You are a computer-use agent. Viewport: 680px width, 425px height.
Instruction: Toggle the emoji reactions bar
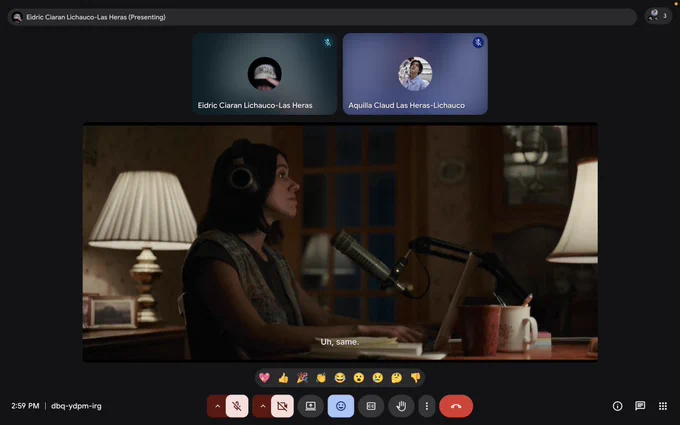[341, 406]
